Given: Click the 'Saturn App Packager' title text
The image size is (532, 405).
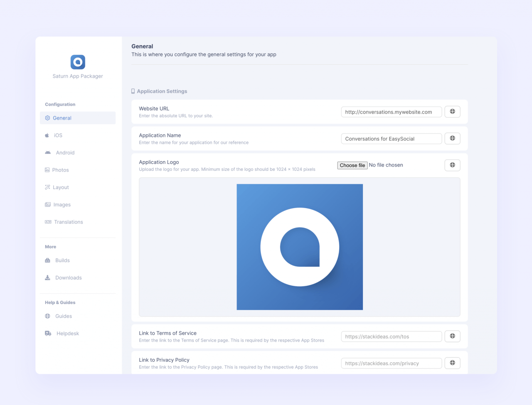Looking at the screenshot, I should pos(78,76).
